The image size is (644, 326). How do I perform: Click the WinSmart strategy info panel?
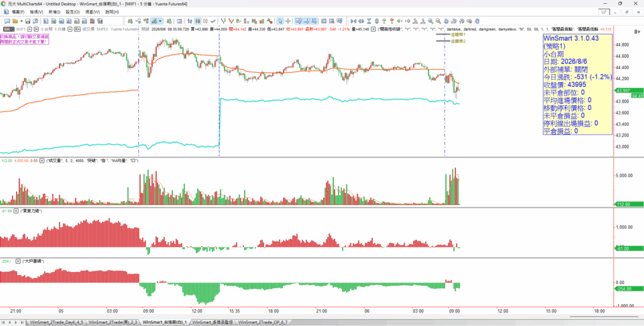click(577, 85)
